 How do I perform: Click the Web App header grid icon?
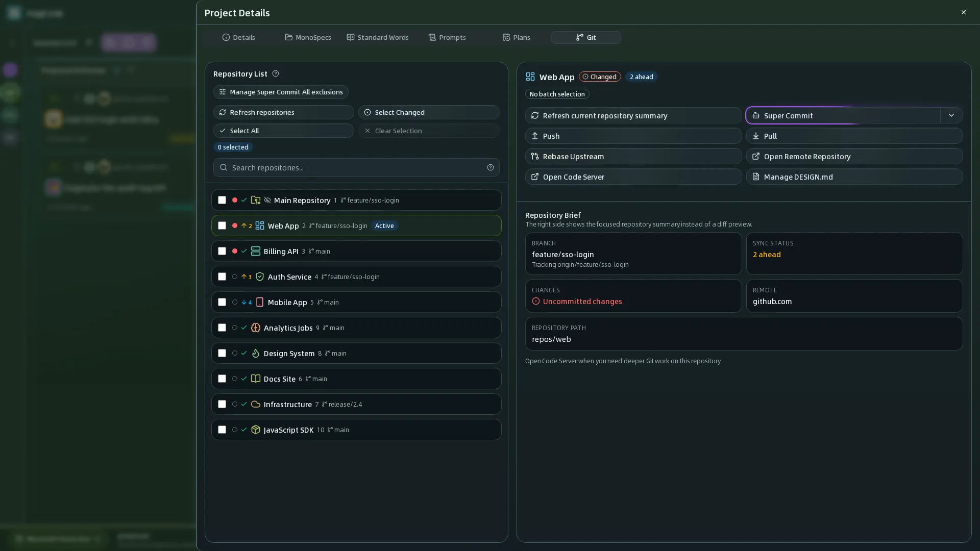click(x=530, y=77)
